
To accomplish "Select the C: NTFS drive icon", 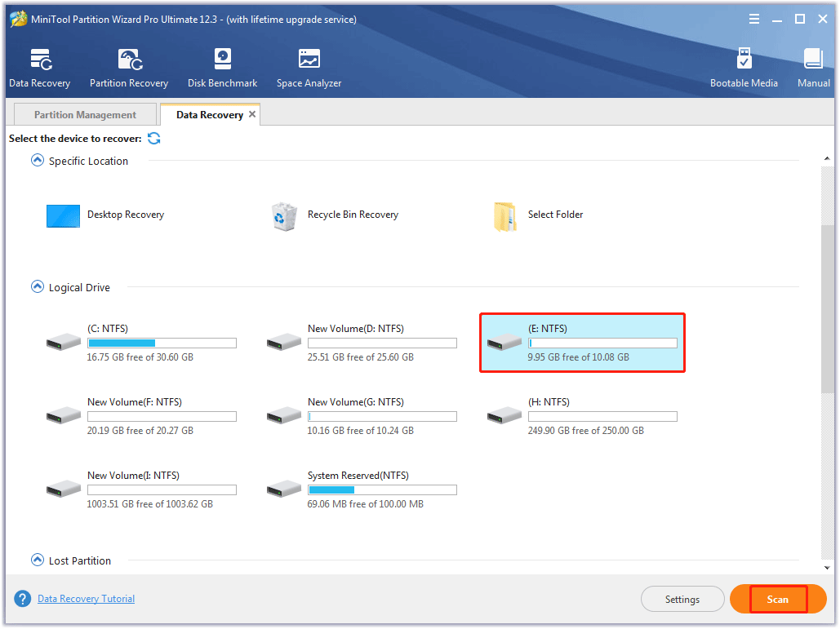I will (x=63, y=342).
